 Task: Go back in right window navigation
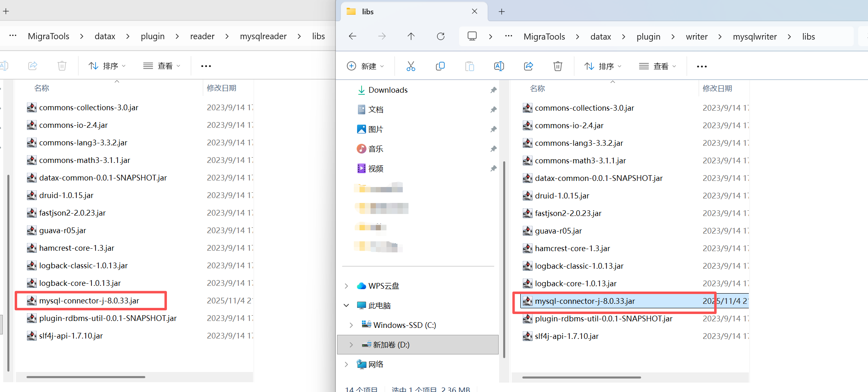click(353, 36)
